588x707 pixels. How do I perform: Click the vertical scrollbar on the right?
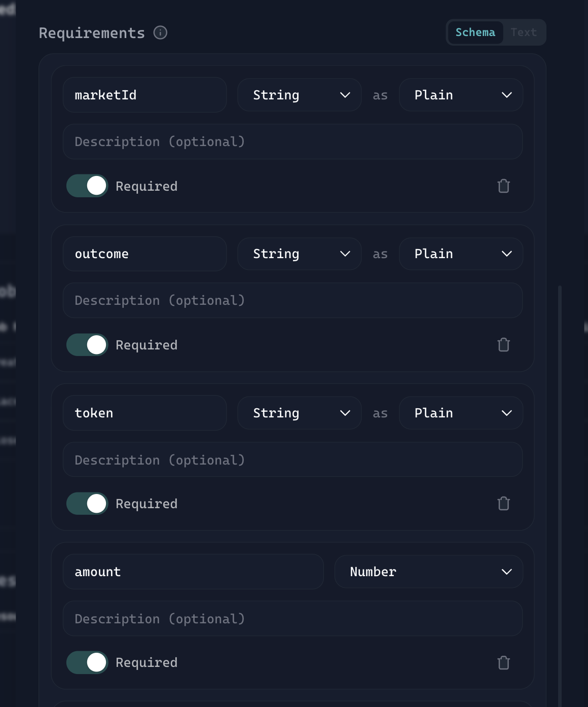tap(560, 456)
